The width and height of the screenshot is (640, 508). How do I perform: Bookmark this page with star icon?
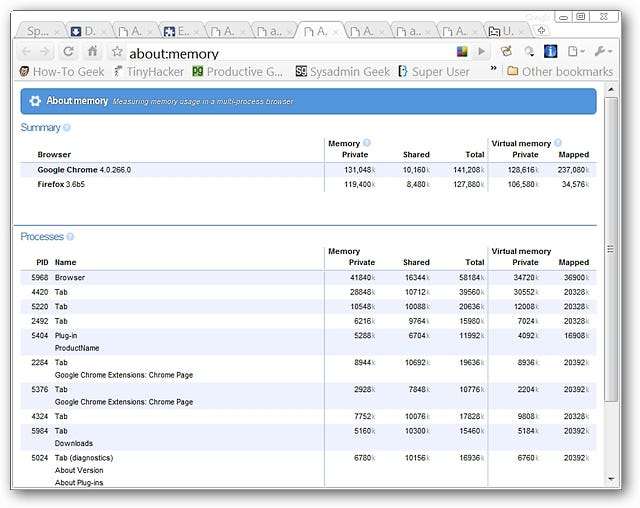[x=117, y=52]
